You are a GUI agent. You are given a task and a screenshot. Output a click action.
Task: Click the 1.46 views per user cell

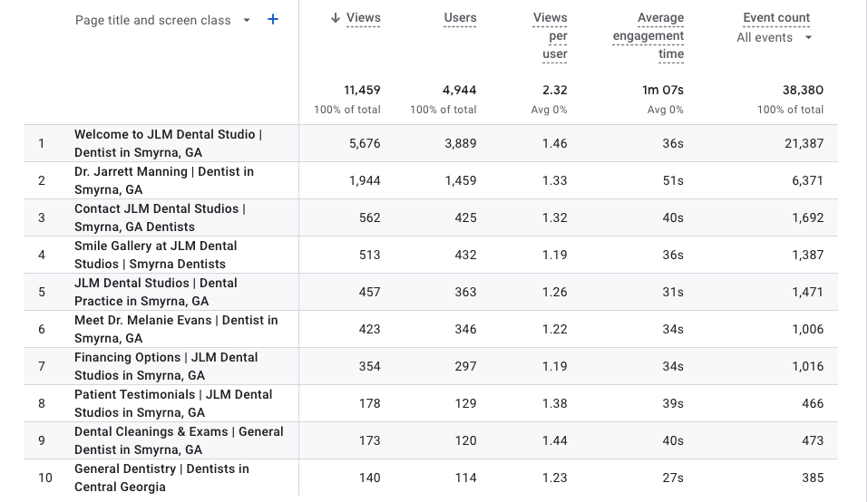tap(555, 143)
